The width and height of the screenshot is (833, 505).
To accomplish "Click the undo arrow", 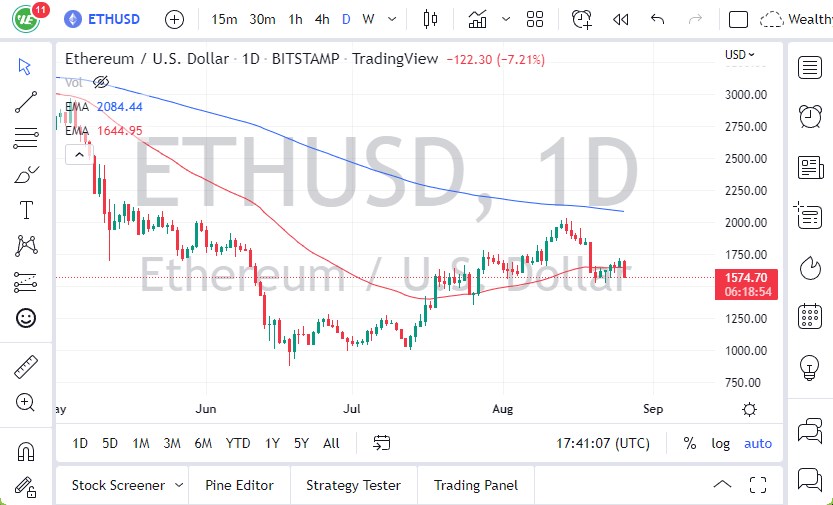I will [x=657, y=19].
